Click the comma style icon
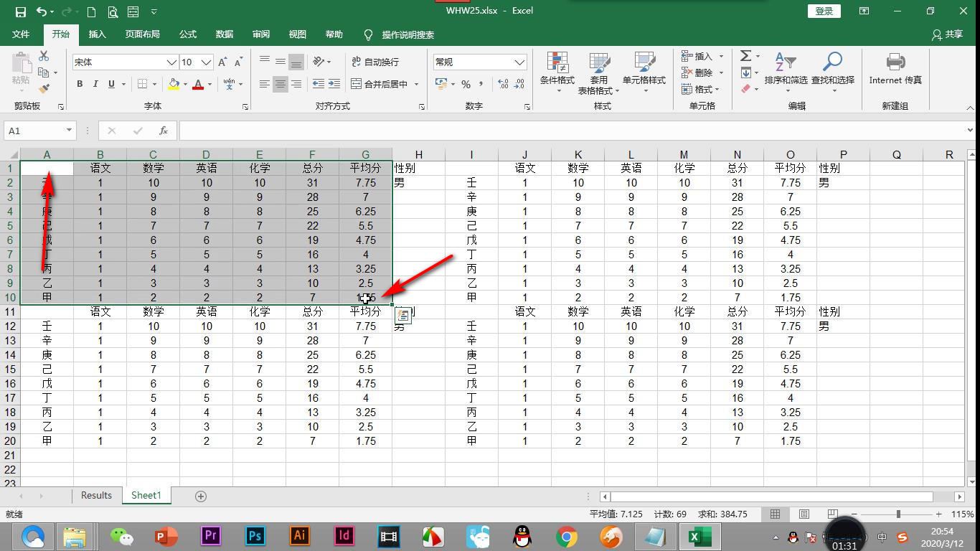The image size is (980, 551). coord(481,84)
